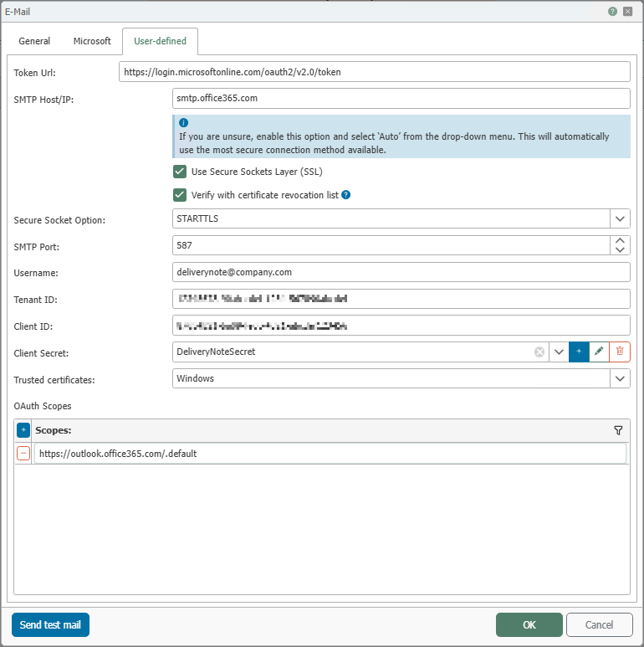Expand the Trusted certificates dropdown

620,379
